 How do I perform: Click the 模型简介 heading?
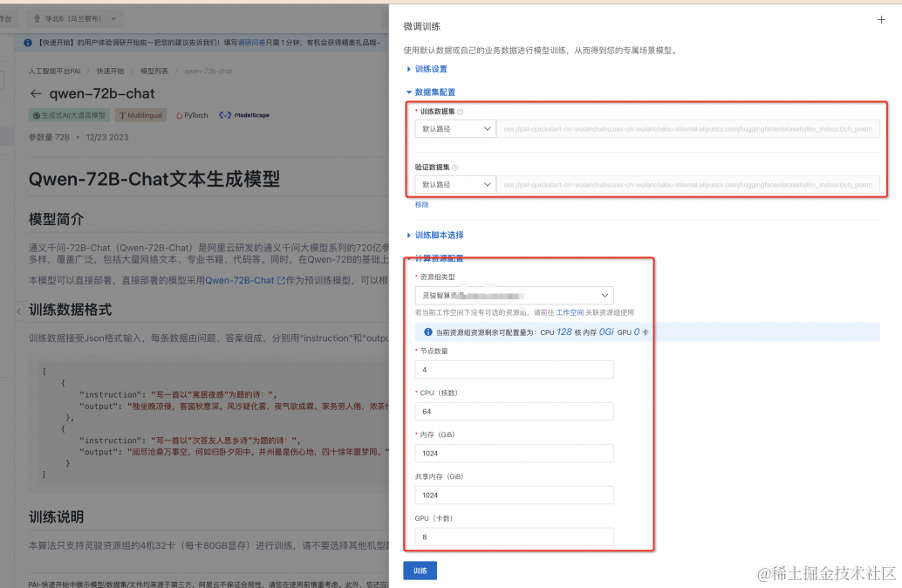pyautogui.click(x=57, y=219)
